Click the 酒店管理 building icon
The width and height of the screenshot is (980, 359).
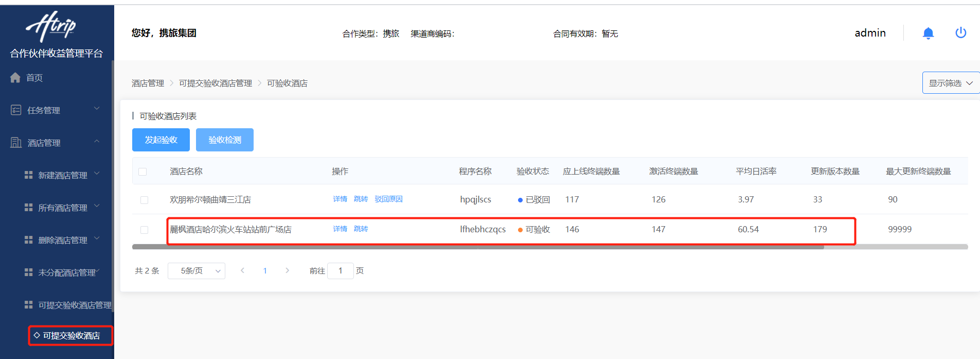(16, 142)
